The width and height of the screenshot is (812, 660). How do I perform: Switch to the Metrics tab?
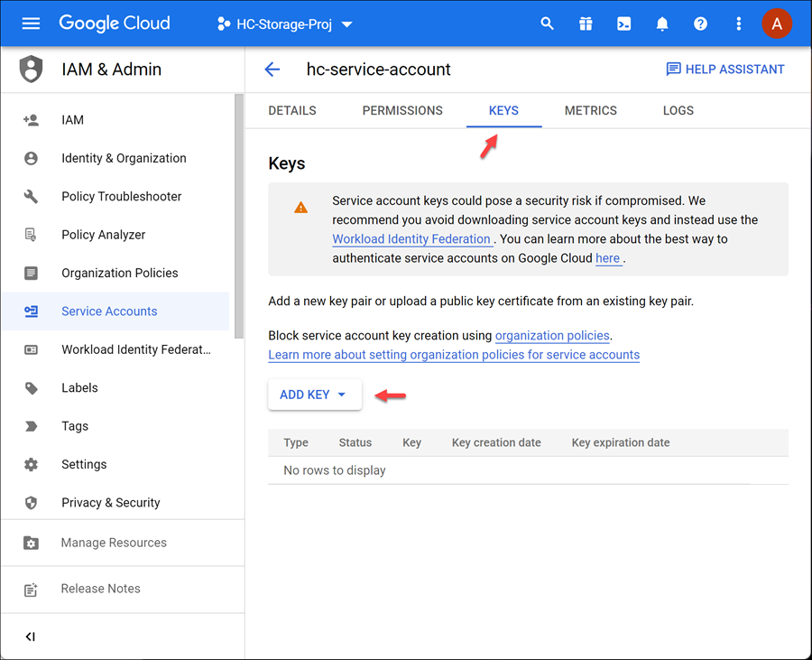tap(590, 110)
